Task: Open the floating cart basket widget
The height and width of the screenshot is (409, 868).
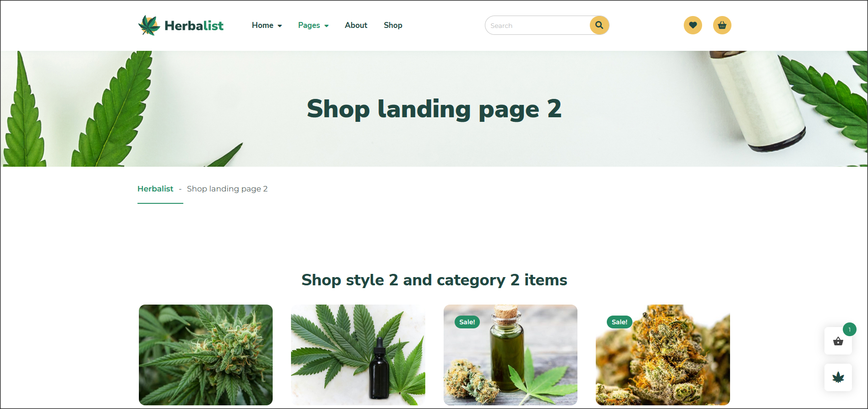Action: (x=838, y=341)
